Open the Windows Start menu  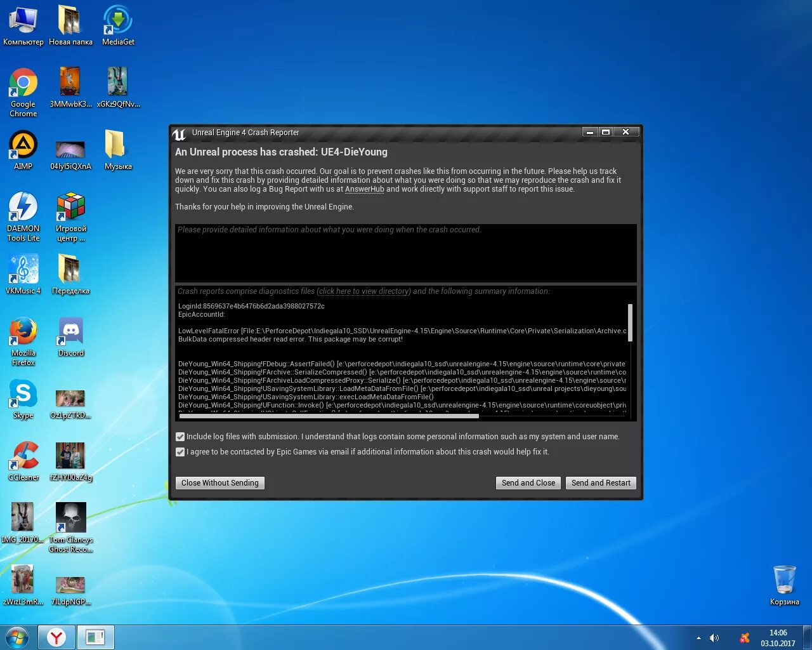(17, 637)
